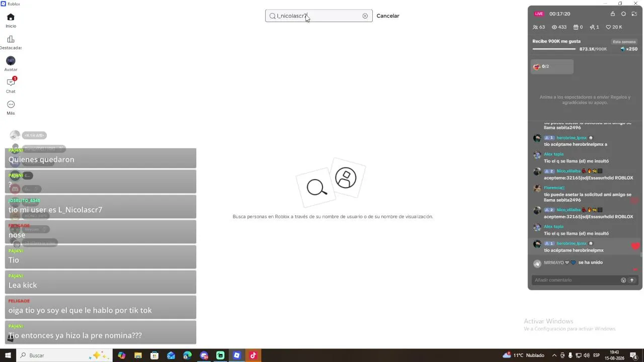The image size is (644, 362).
Task: Open weather widget 11°C Nublado
Action: (523, 355)
